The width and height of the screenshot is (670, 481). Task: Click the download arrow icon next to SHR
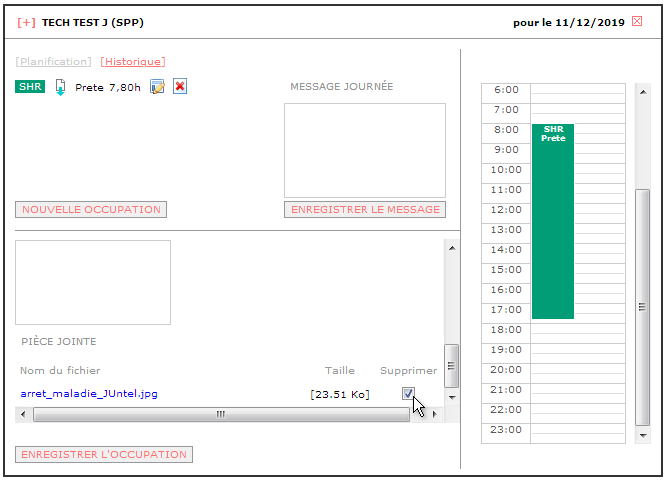click(x=60, y=87)
